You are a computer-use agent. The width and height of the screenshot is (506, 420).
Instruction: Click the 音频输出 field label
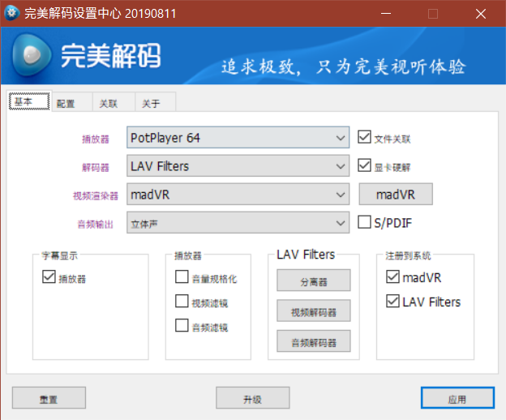(x=96, y=225)
